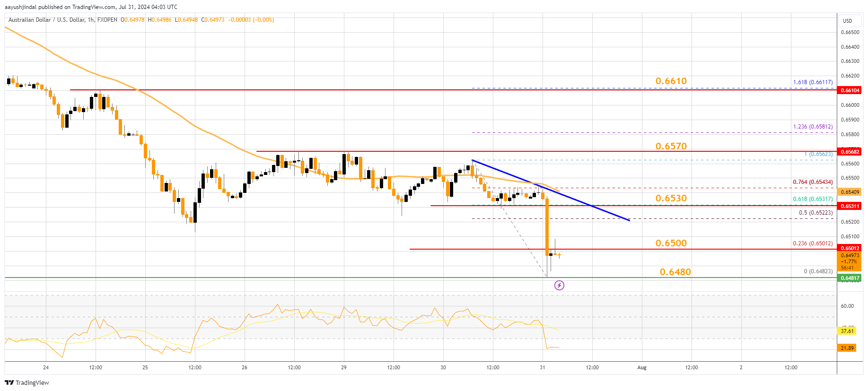Image resolution: width=868 pixels, height=391 pixels.
Task: Click the red 0.66104 price axis tag
Action: tap(850, 90)
